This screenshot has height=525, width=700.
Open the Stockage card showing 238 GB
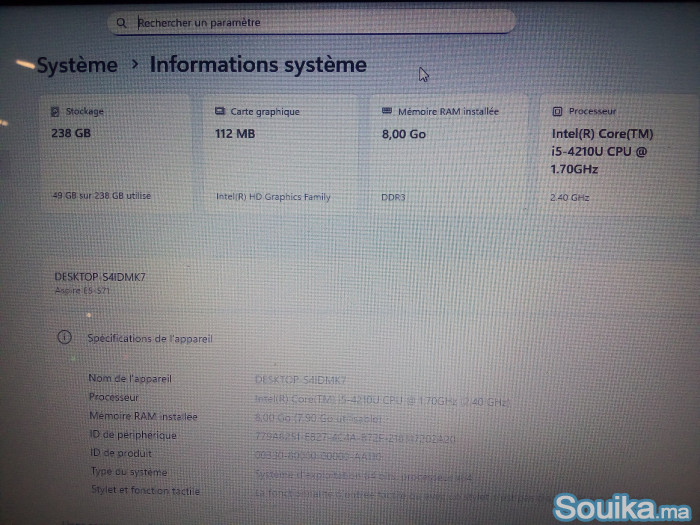pyautogui.click(x=117, y=153)
